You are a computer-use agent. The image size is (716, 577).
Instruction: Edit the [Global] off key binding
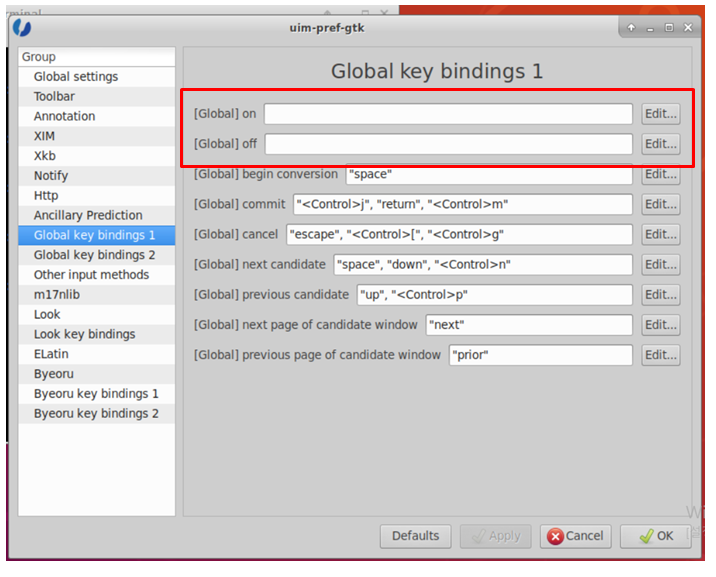(661, 144)
